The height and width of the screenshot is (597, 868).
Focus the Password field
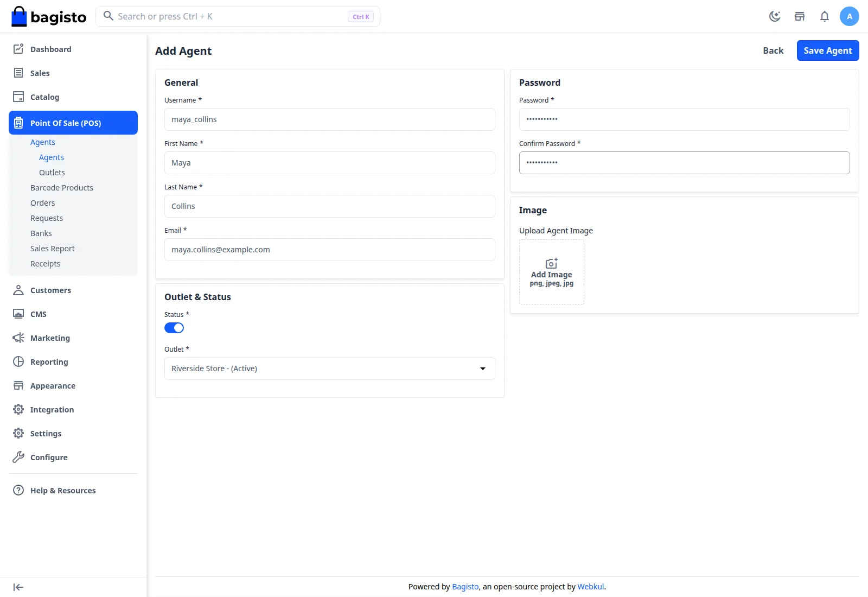click(685, 119)
